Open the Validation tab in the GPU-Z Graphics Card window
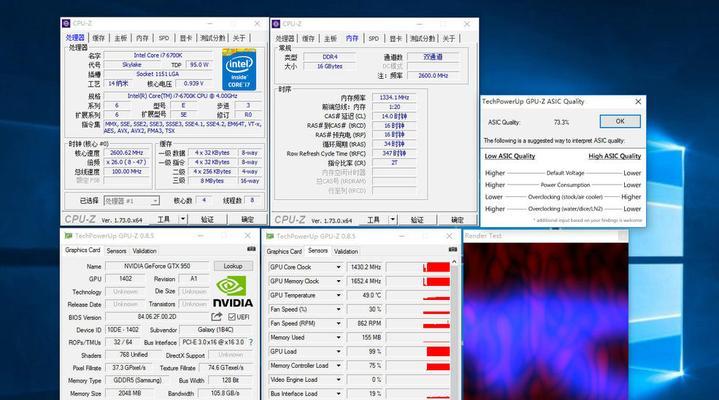719x400 pixels. [144, 251]
